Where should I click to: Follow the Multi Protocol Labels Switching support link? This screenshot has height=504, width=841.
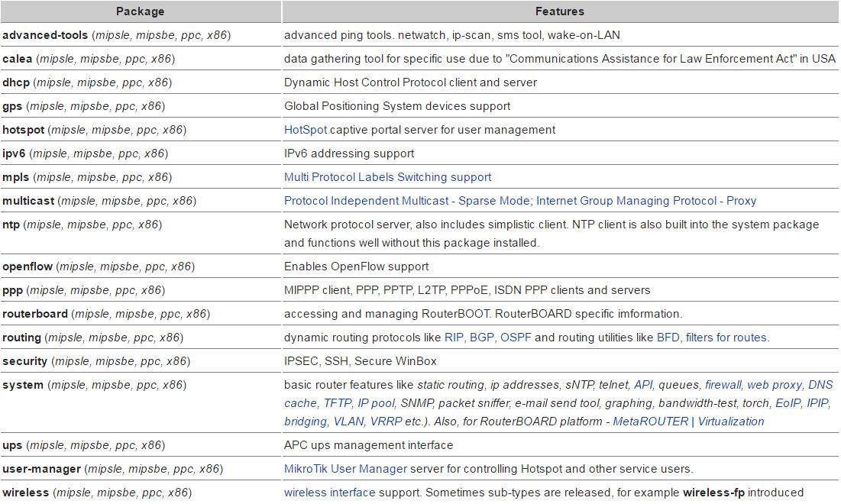click(x=387, y=177)
